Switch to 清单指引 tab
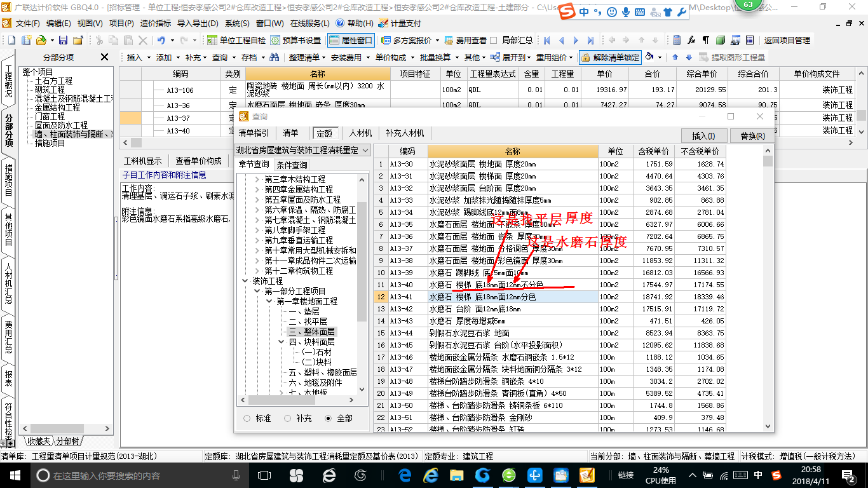 [x=254, y=133]
